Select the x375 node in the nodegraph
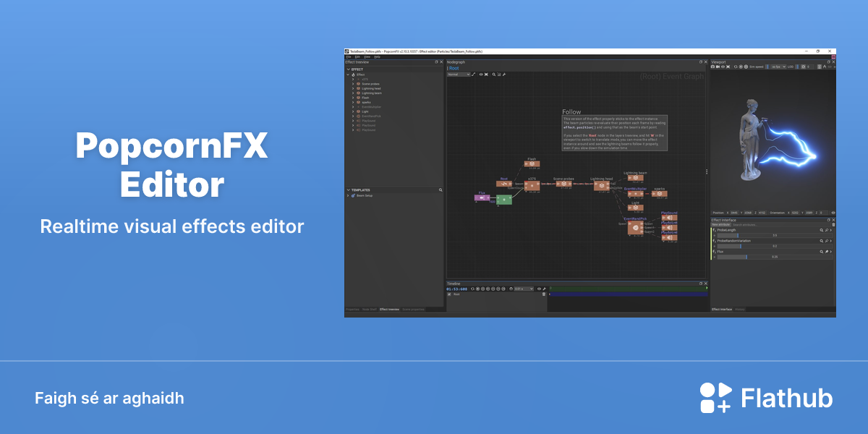This screenshot has width=868, height=434. pyautogui.click(x=532, y=186)
